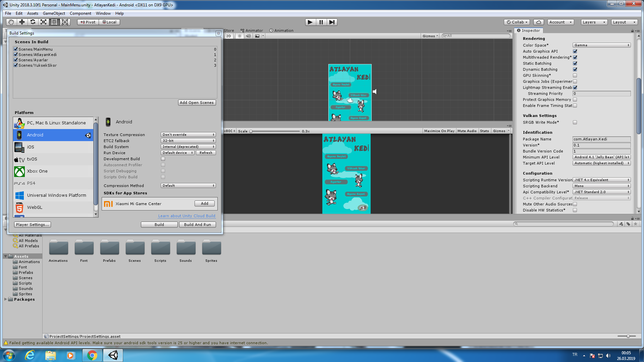Toggle Dynamic Batching checkbox
Viewport: 644px width, 362px height.
pos(575,69)
